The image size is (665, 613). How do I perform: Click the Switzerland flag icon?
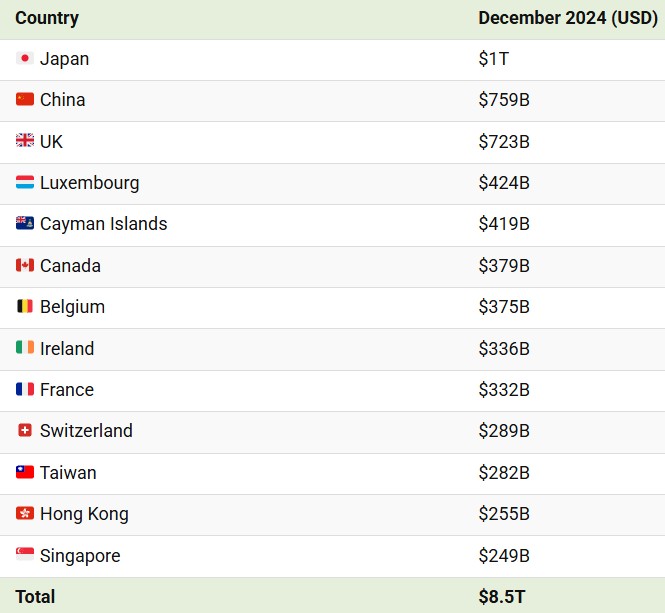[x=25, y=431]
